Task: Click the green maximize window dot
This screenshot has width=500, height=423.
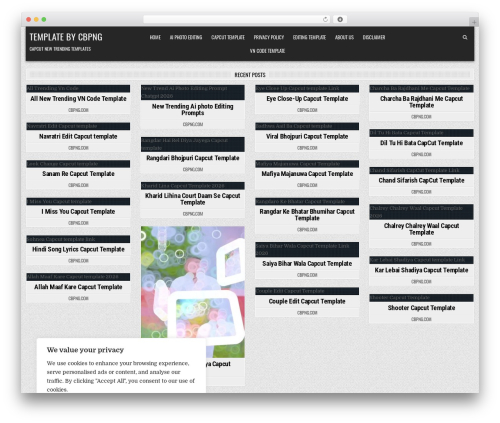Action: 44,20
